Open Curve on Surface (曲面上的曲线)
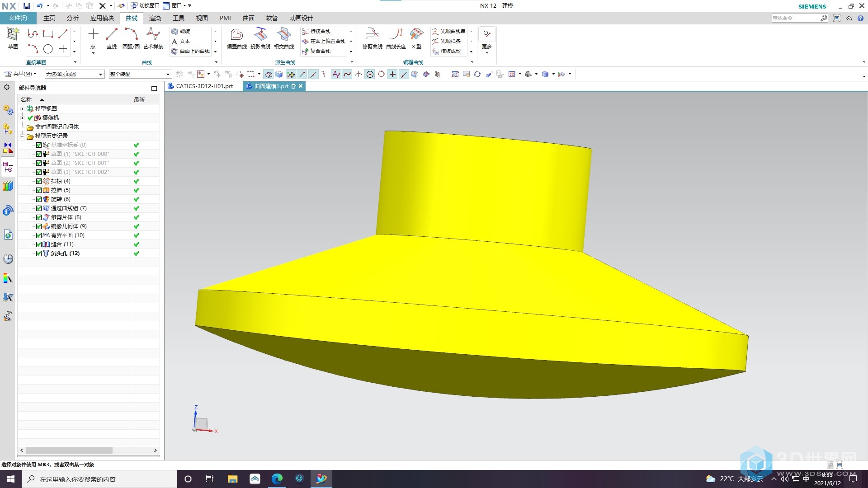868x488 pixels. coord(190,51)
